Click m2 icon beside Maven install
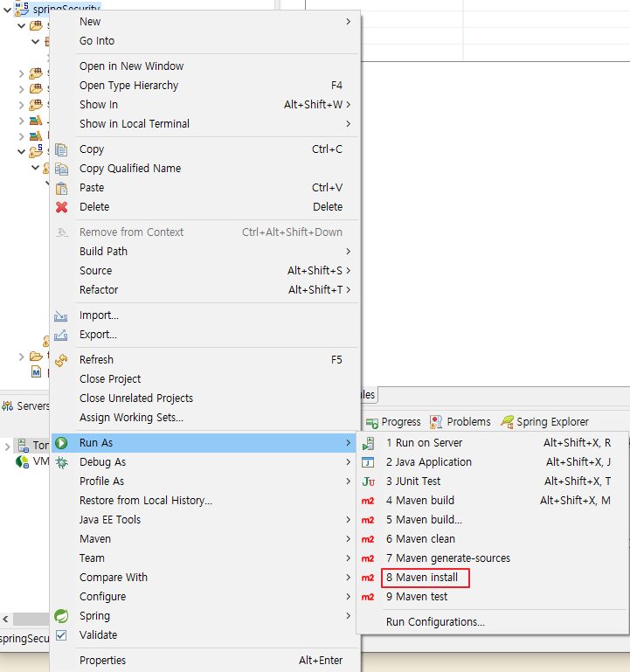 coord(368,578)
